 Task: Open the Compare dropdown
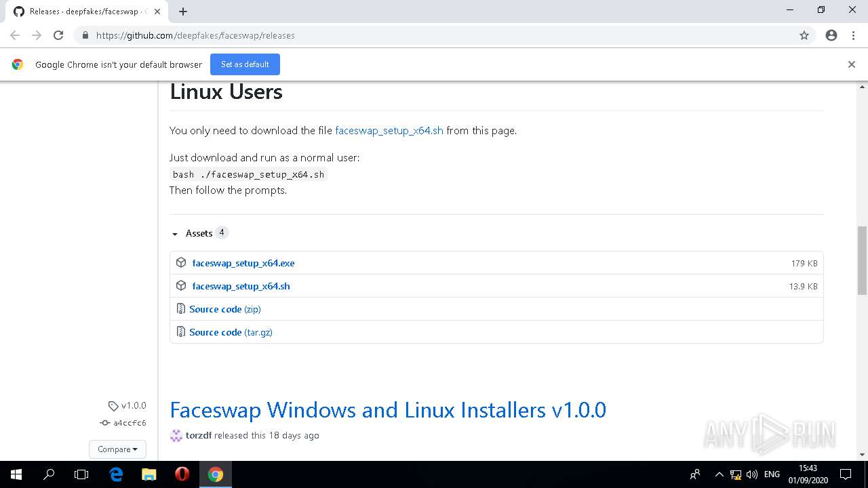[x=117, y=449]
